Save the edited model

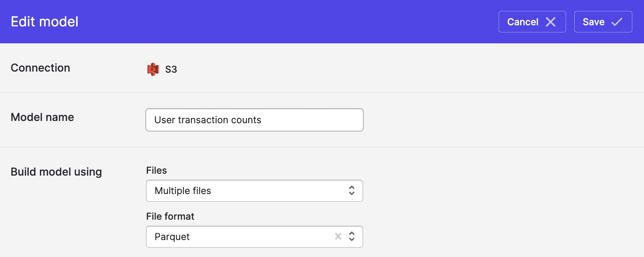pyautogui.click(x=603, y=22)
